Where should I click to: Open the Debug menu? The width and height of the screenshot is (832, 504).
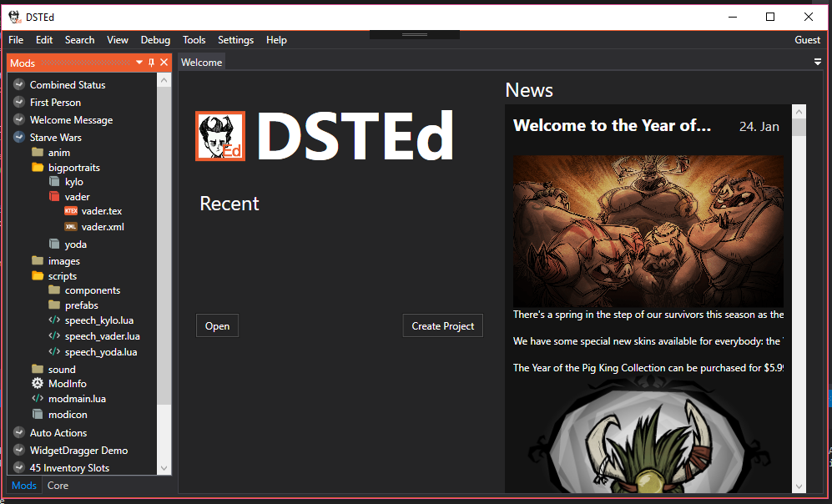[155, 40]
